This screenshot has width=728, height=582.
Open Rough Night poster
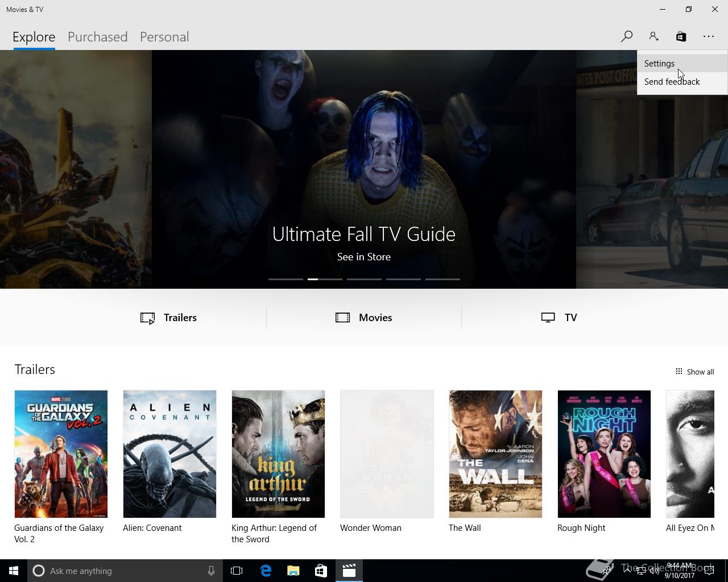[604, 454]
